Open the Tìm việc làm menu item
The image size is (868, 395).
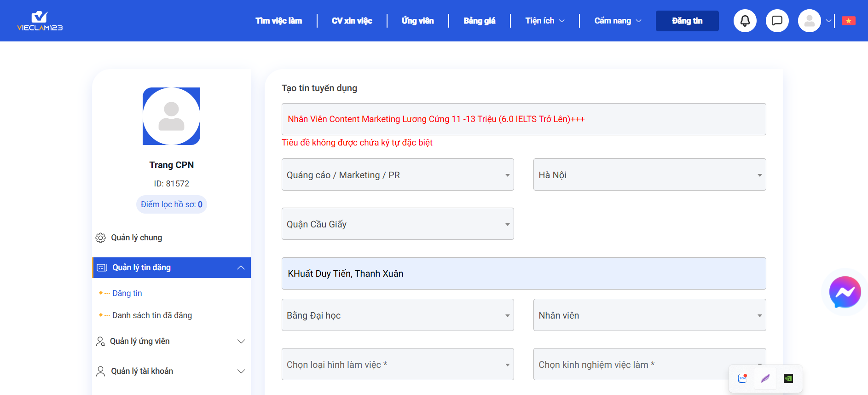click(278, 21)
